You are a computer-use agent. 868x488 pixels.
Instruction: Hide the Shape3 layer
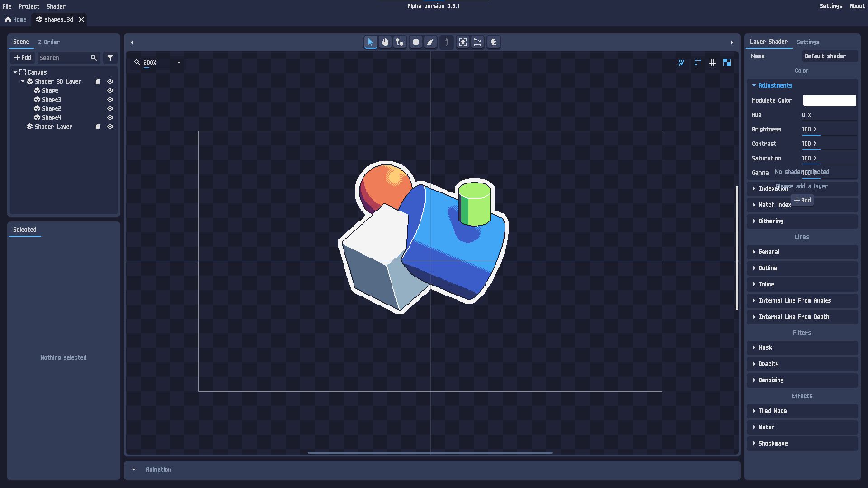(x=110, y=99)
